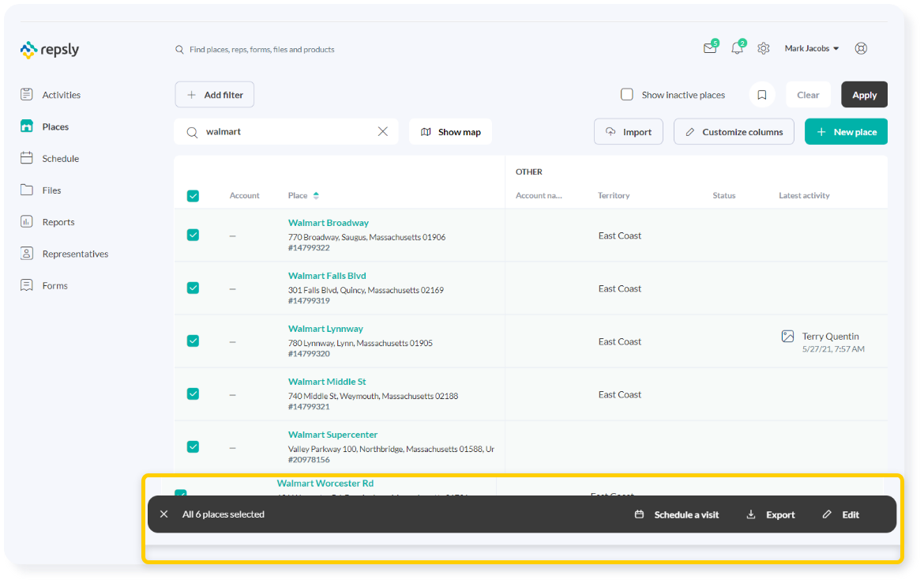Click the Show map button
Viewport: 924px width, 584px height.
click(x=451, y=131)
